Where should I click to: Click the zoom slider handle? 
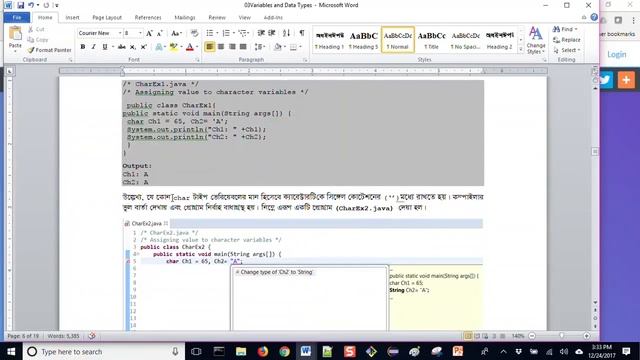click(562, 336)
